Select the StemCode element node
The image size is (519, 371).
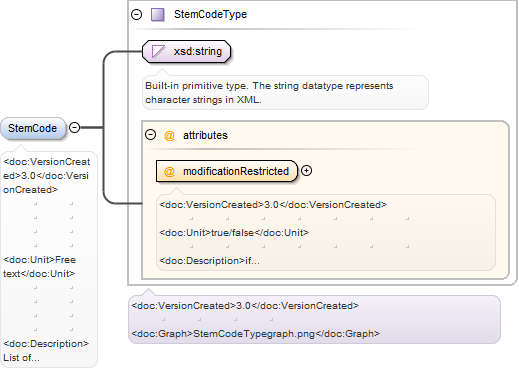click(33, 128)
